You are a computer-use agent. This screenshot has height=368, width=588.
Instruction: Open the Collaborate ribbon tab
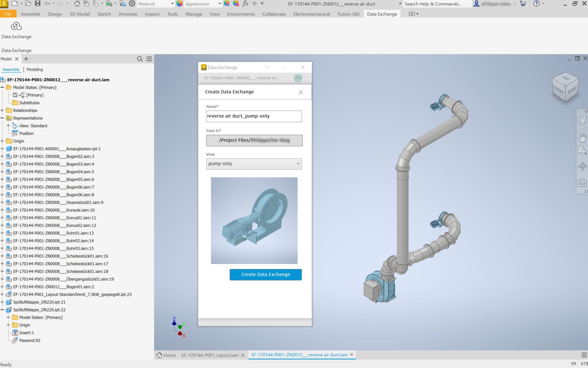coord(274,14)
